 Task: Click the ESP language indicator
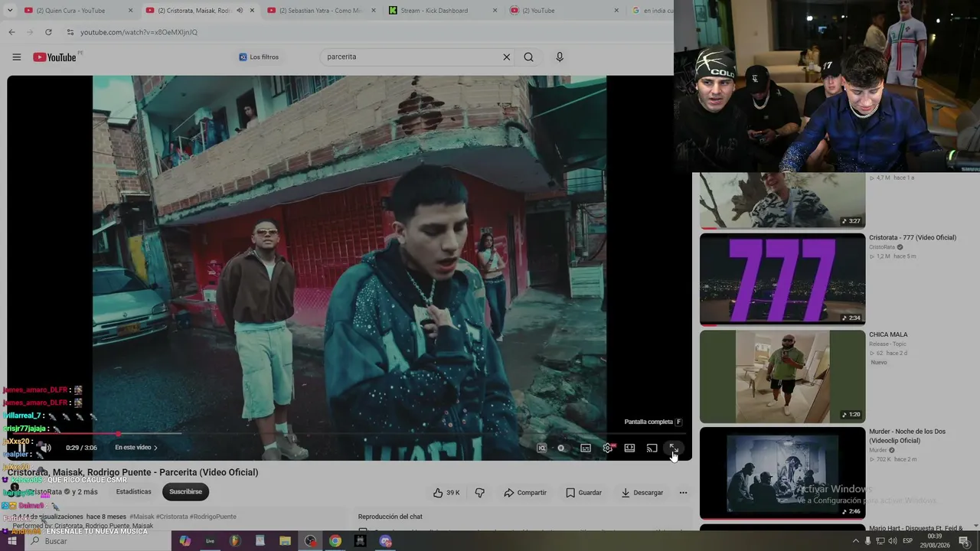click(x=908, y=541)
